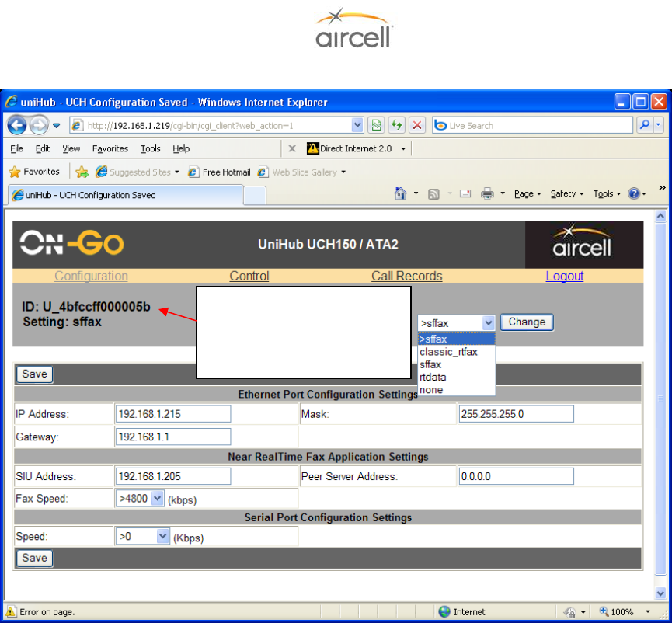The image size is (672, 623).
Task: Click the Logout link
Action: [x=565, y=276]
